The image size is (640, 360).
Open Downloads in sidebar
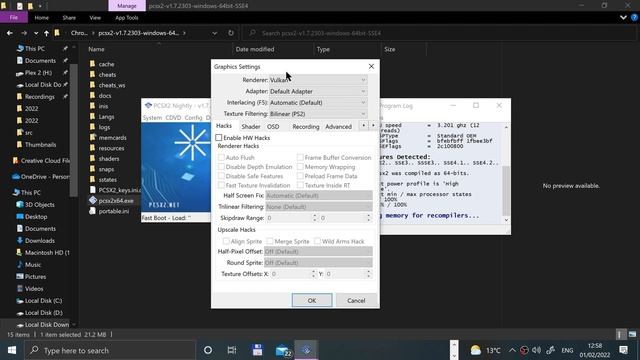point(39,241)
